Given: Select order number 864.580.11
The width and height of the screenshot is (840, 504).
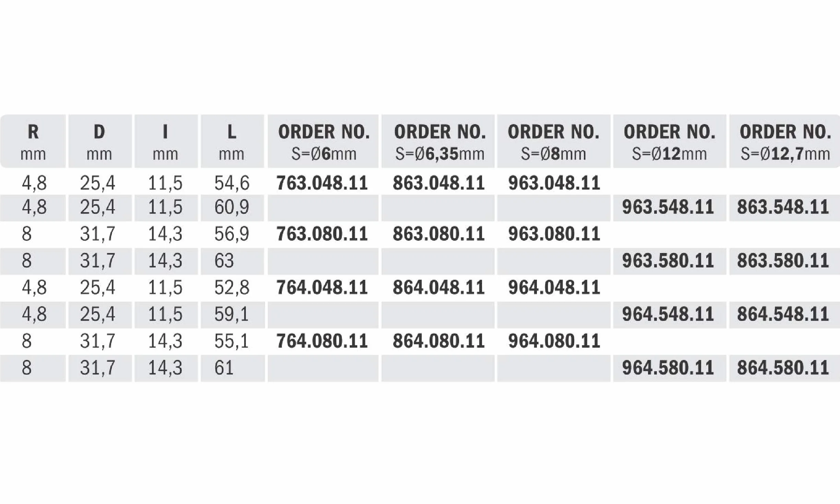Looking at the screenshot, I should tap(783, 368).
